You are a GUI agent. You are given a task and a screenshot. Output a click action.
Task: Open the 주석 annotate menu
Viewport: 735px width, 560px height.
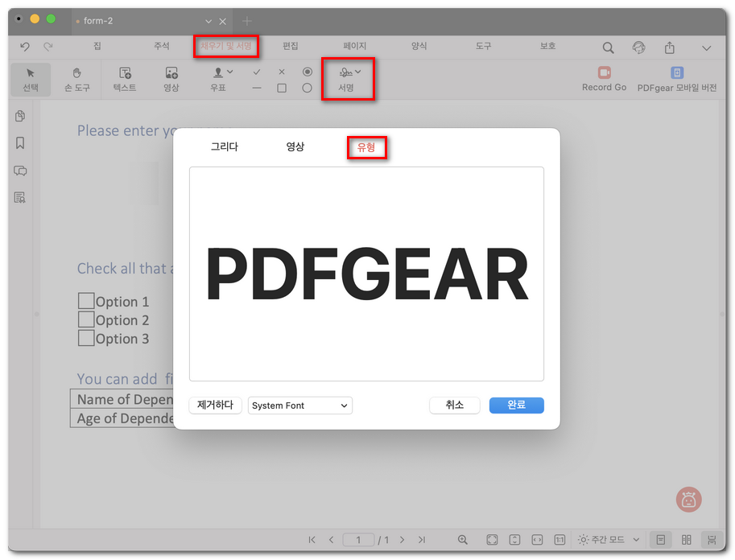(162, 46)
